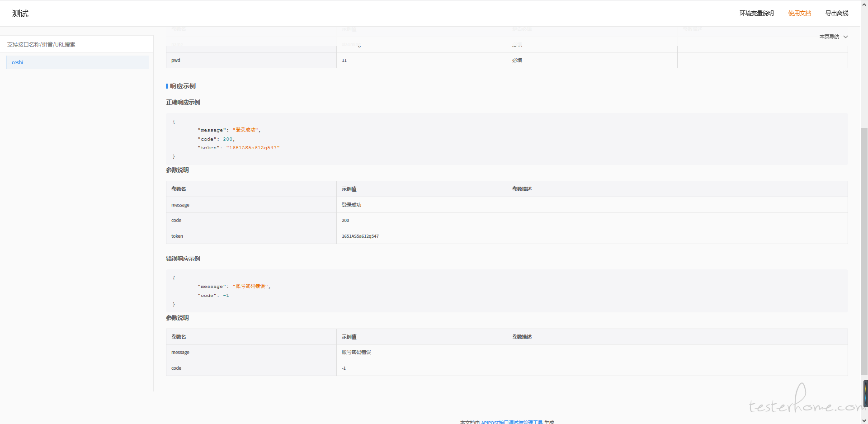This screenshot has height=424, width=868.
Task: Click the vertical scrollbar thumb
Action: (864, 251)
